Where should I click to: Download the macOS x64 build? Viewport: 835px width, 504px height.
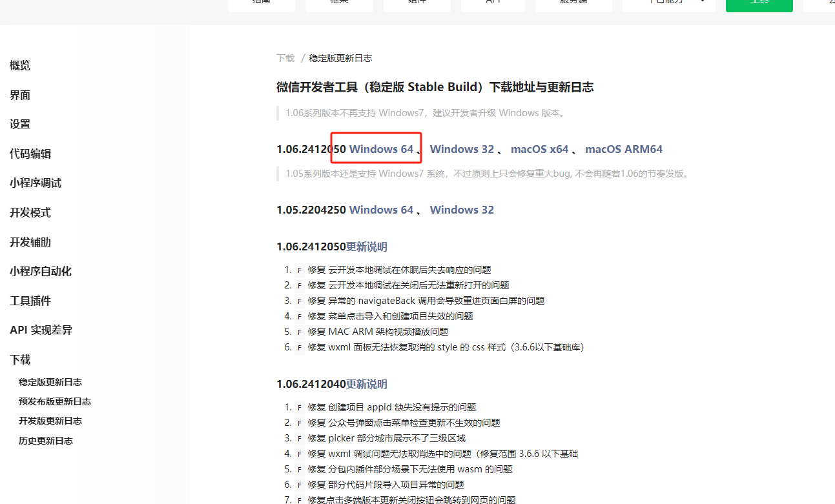539,149
